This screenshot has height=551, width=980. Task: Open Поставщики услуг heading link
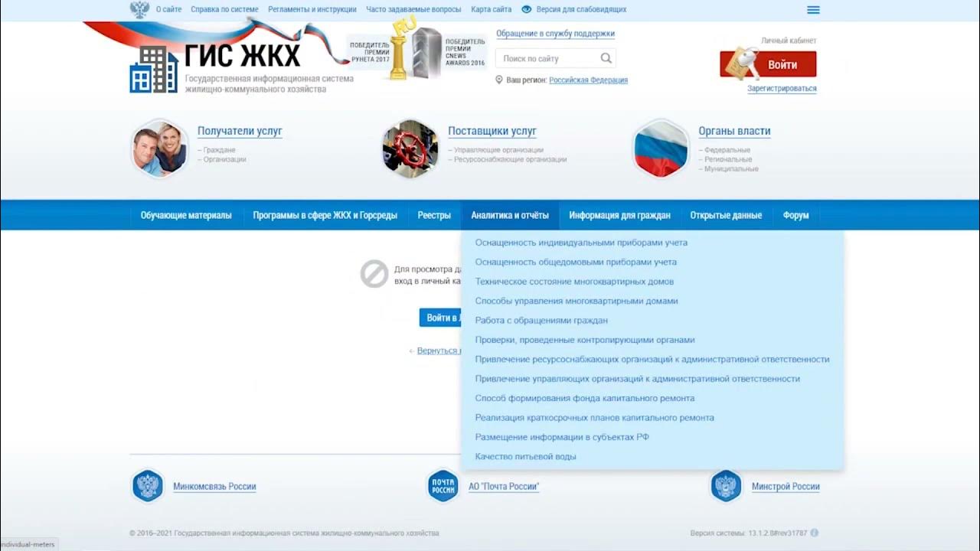pos(492,131)
